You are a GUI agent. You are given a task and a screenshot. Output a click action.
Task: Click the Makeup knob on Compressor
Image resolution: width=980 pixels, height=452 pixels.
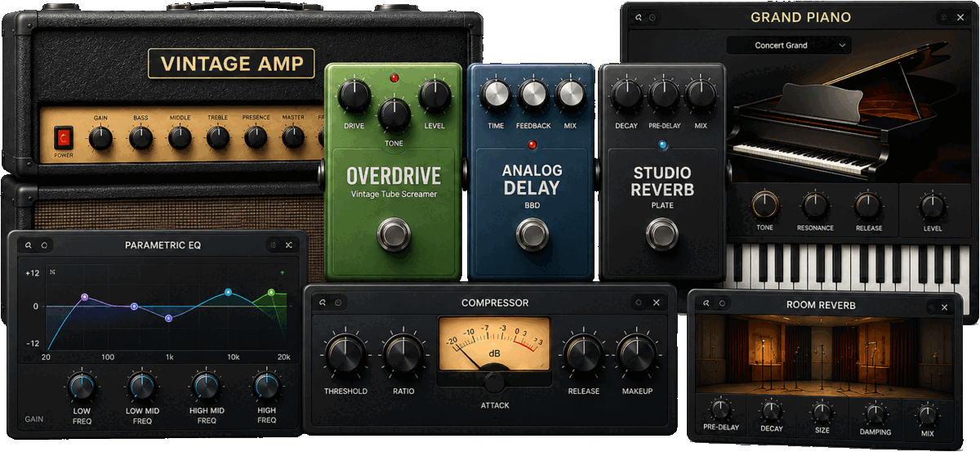[x=637, y=355]
